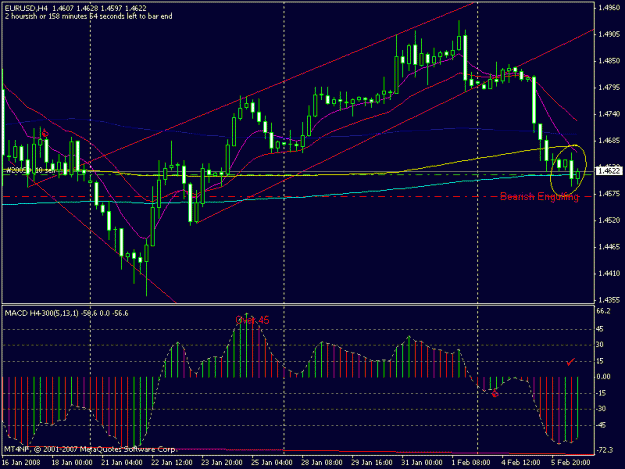625x469 pixels.
Task: Select the 16 Jan 2008 date label
Action: (x=21, y=463)
